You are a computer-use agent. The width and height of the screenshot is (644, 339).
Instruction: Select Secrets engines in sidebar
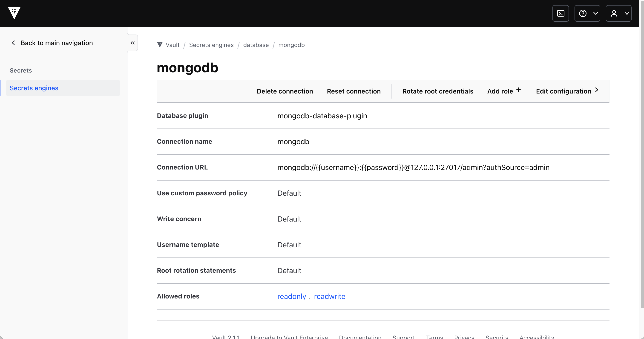click(x=63, y=88)
